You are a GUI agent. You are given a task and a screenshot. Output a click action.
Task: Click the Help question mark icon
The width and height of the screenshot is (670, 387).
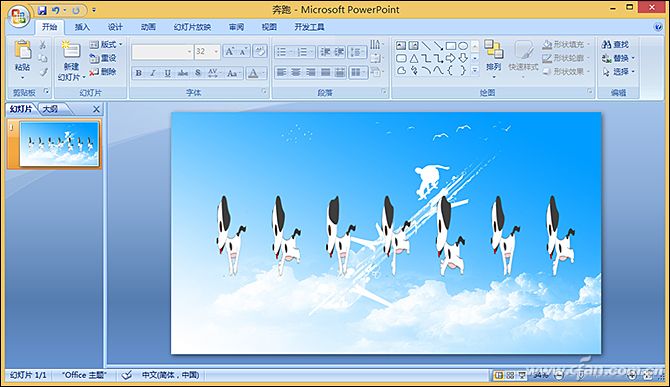click(x=658, y=27)
